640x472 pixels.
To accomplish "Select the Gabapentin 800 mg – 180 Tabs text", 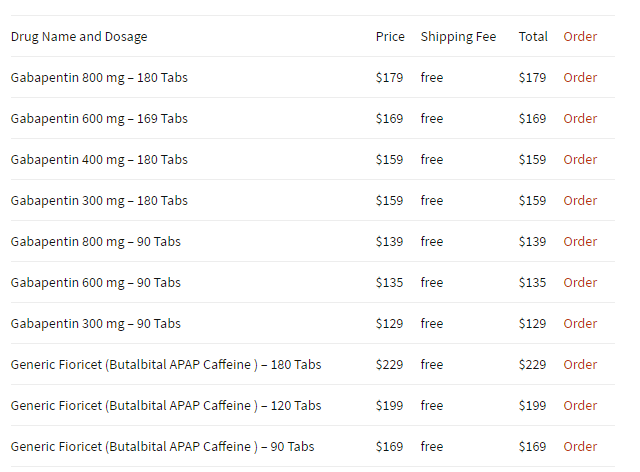I will [x=99, y=78].
